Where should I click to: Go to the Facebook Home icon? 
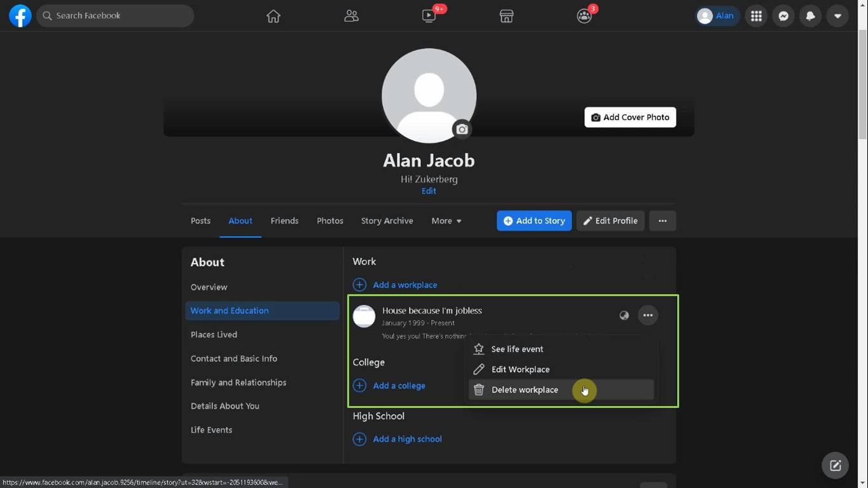pos(273,16)
